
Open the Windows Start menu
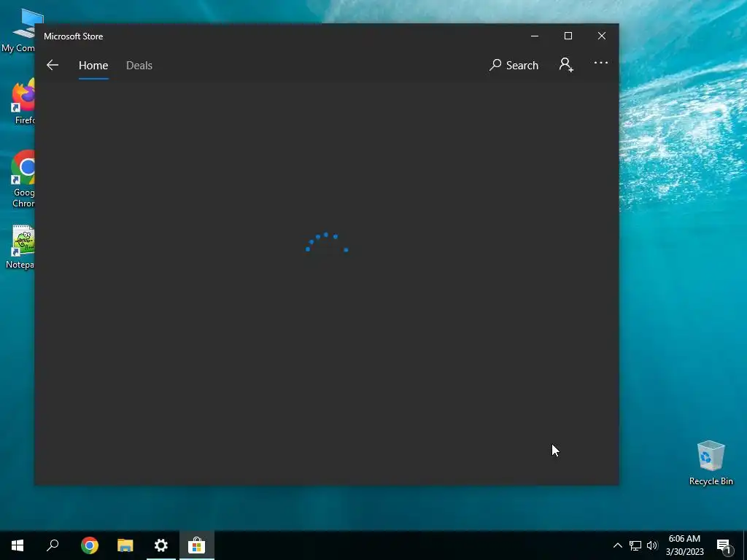pyautogui.click(x=18, y=545)
